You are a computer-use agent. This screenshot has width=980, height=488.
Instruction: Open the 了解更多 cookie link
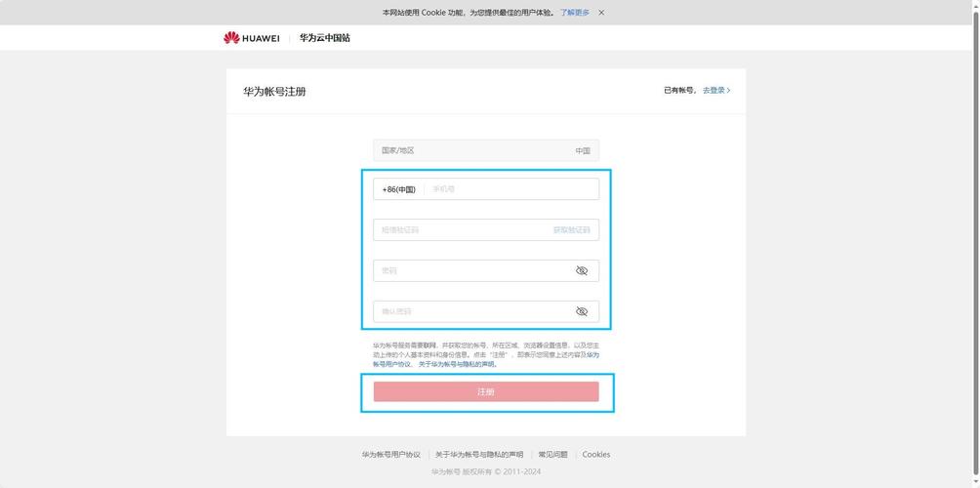coord(574,13)
